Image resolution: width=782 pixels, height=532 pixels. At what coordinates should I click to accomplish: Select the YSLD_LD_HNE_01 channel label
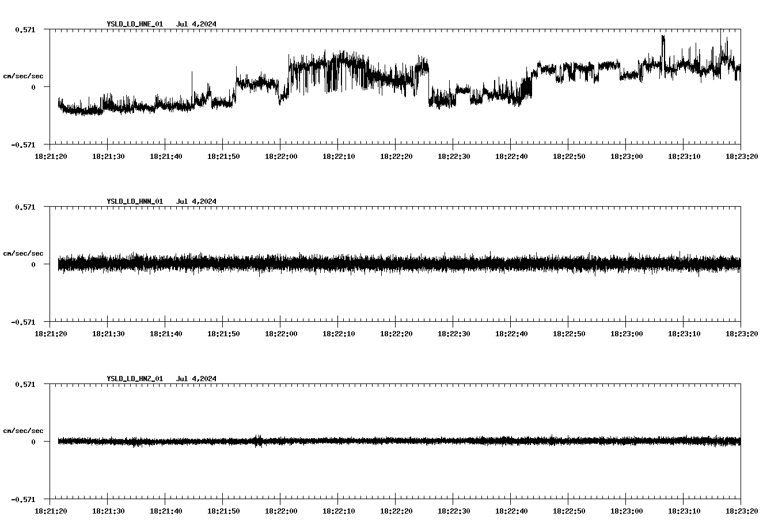[134, 24]
